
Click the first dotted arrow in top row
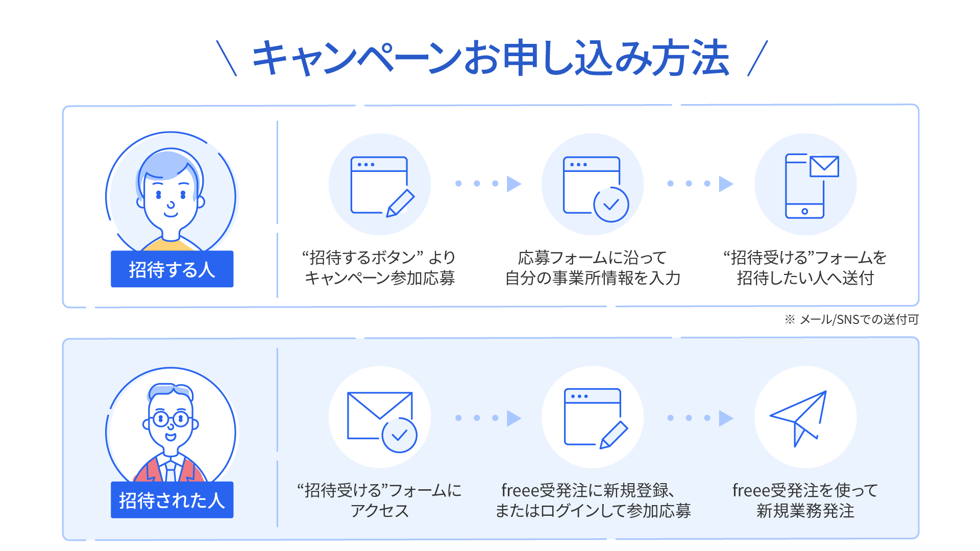point(488,184)
